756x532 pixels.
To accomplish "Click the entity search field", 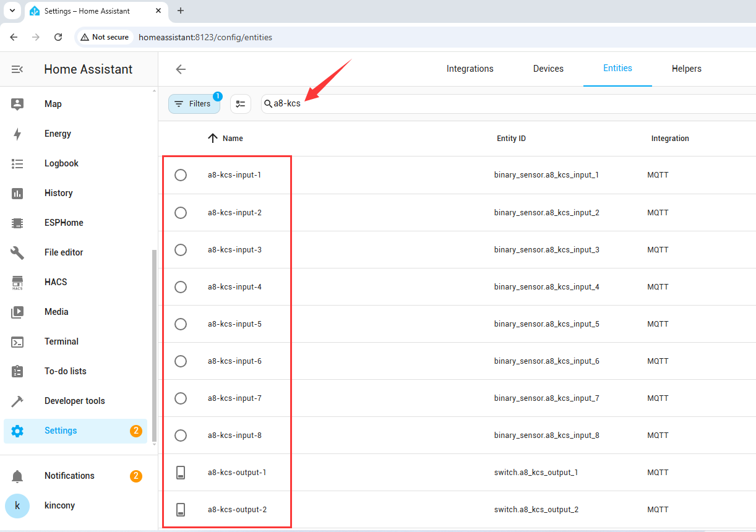I will point(495,104).
